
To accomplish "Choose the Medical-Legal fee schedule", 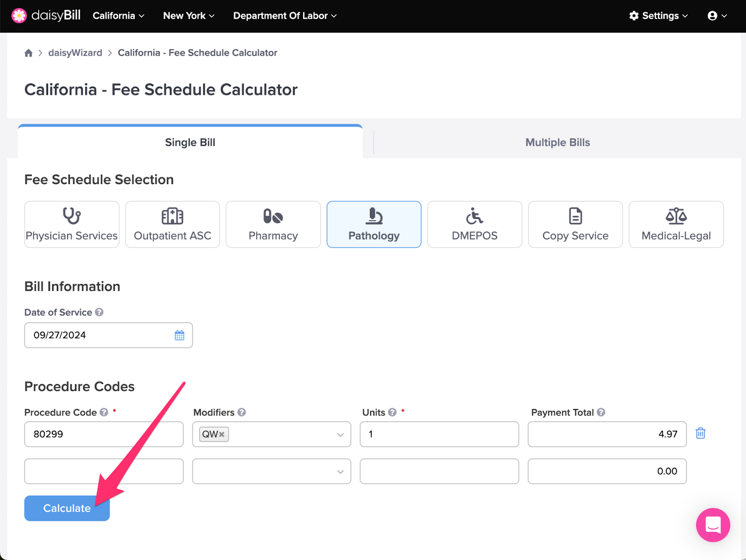I will click(676, 225).
